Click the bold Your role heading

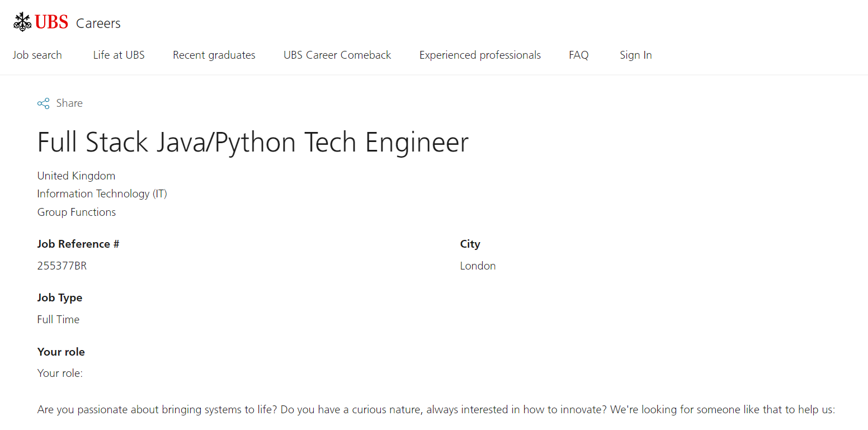[x=61, y=352]
